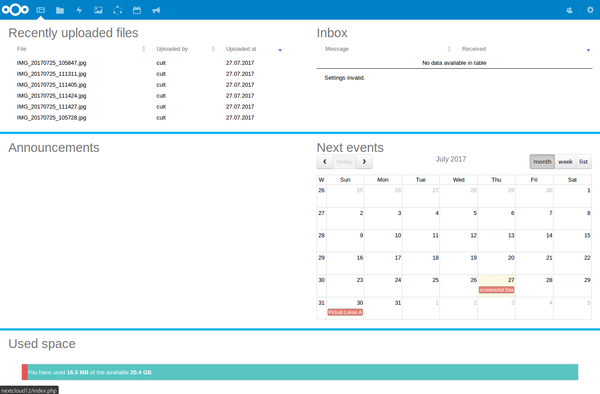The width and height of the screenshot is (600, 394).
Task: Sort inbox by Received arrow
Action: 588,50
